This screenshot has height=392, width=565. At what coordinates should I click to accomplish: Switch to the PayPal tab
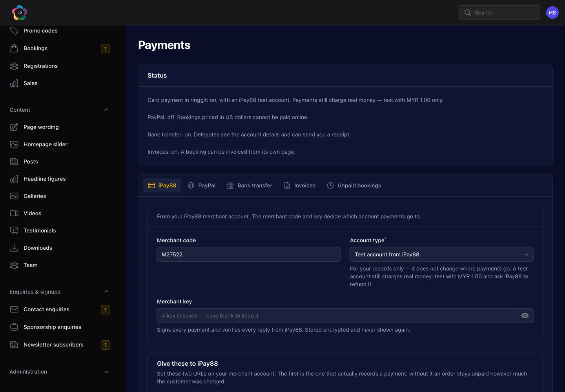point(202,185)
